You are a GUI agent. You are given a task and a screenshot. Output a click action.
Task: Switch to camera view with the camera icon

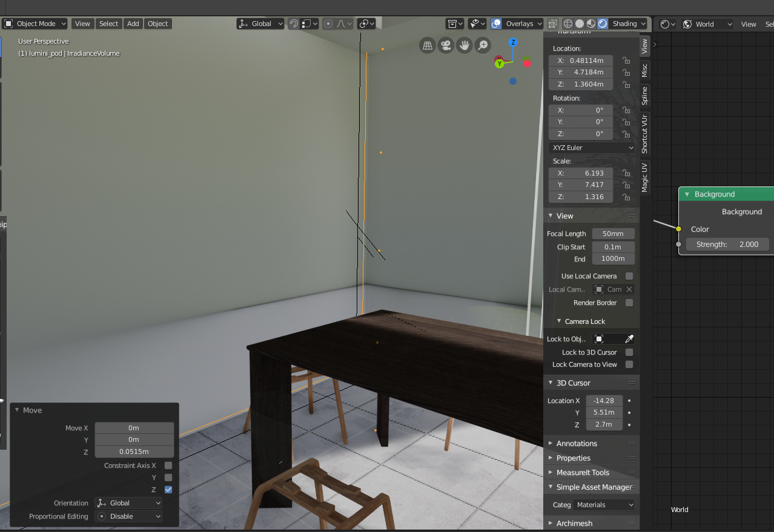[446, 45]
